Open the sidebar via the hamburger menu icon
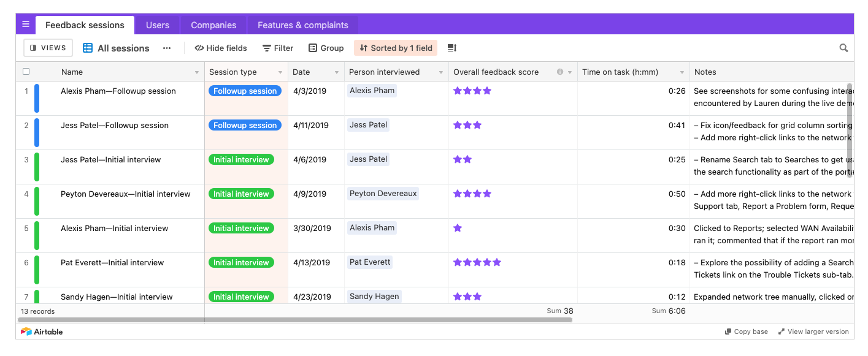 click(25, 24)
